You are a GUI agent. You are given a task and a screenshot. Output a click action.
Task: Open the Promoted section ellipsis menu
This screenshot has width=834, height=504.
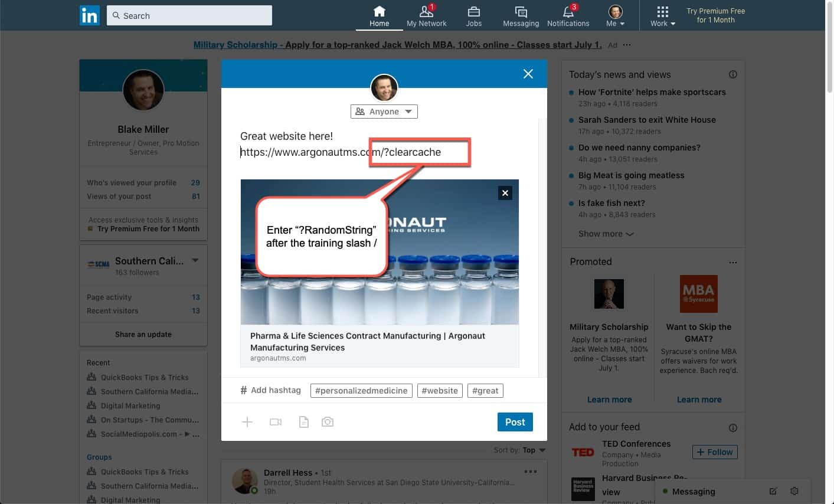(x=732, y=262)
